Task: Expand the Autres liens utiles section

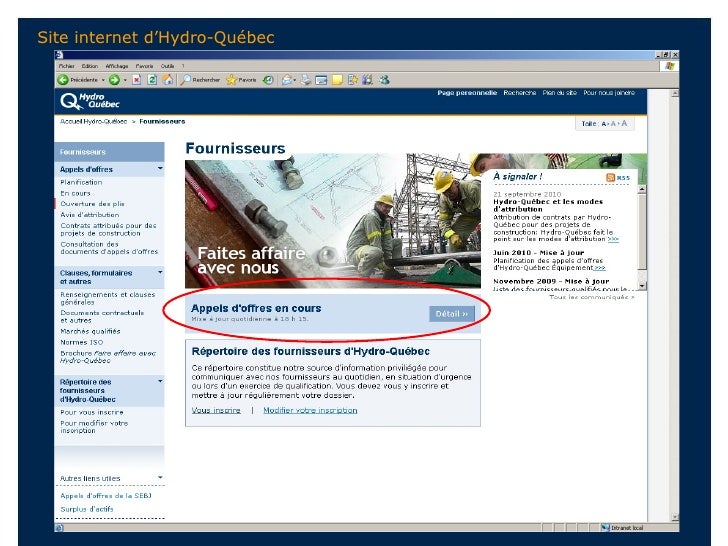Action: click(x=160, y=477)
